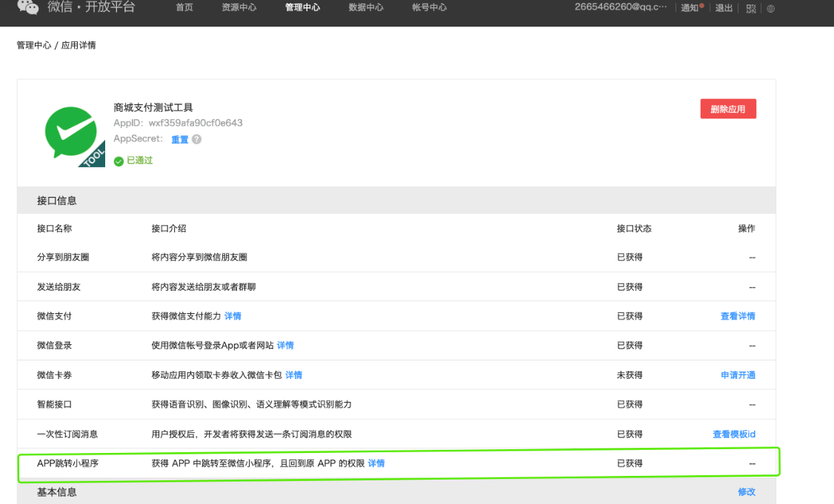
Task: Click the red 删除应用 button
Action: 728,109
